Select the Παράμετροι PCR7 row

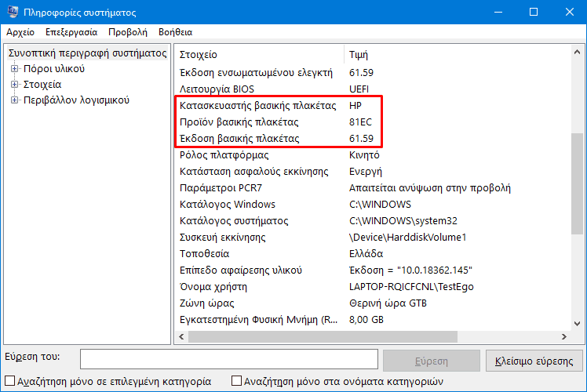pos(373,188)
